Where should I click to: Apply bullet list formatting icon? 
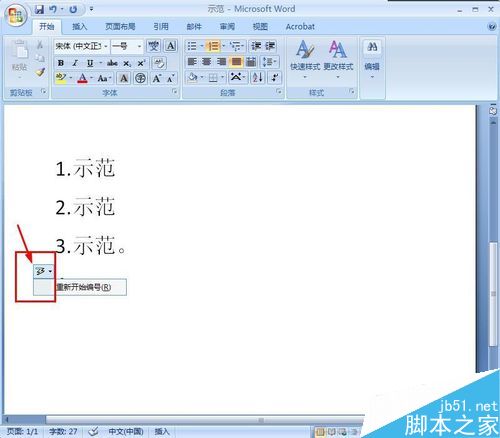tap(192, 46)
